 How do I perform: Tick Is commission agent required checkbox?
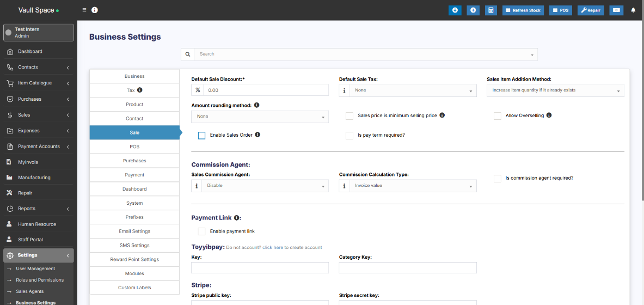[x=497, y=178]
